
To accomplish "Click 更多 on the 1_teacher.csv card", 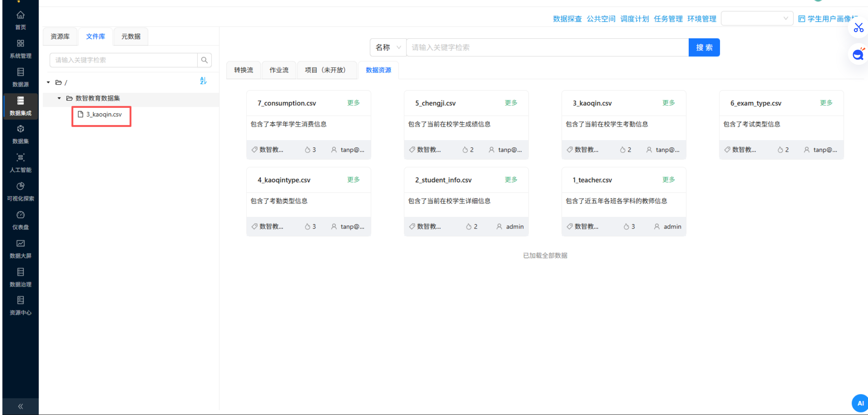I will coord(669,180).
